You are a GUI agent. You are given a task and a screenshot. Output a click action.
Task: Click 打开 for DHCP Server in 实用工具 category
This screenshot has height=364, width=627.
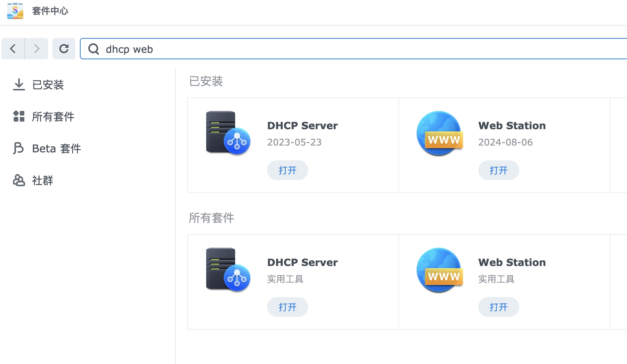click(287, 307)
